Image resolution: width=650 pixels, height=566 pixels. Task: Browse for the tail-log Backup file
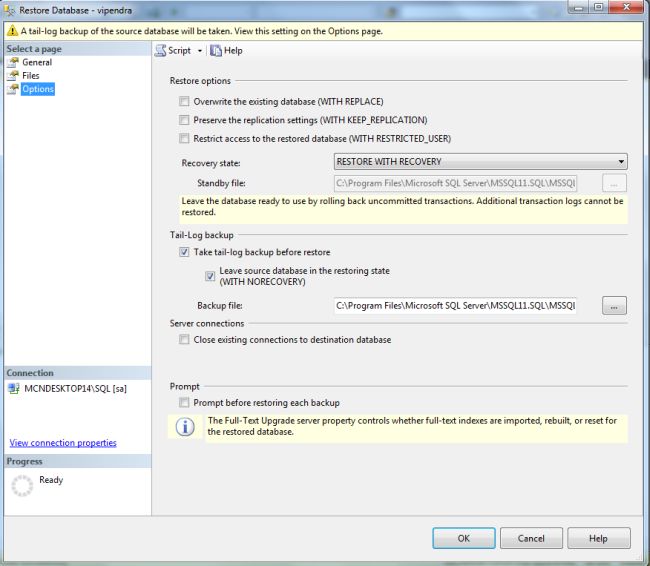pos(614,306)
